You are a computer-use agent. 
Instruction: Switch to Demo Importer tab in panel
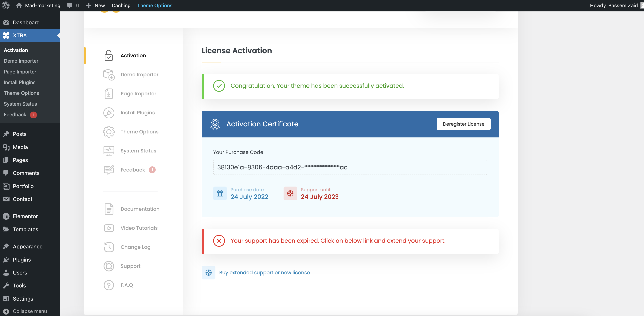point(139,74)
